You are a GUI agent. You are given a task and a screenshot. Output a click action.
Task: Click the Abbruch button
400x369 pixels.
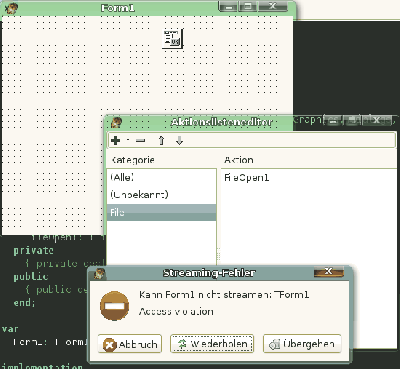pos(130,344)
